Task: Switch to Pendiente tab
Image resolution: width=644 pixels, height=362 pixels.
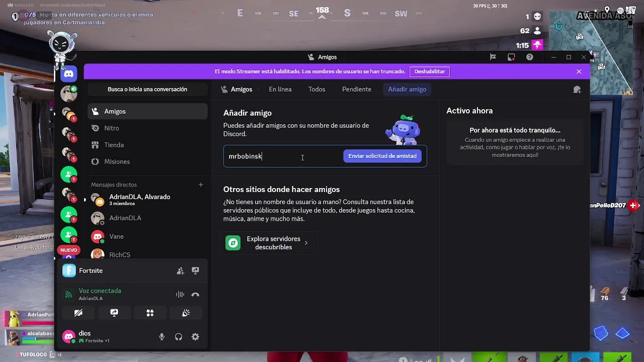Action: pyautogui.click(x=357, y=89)
